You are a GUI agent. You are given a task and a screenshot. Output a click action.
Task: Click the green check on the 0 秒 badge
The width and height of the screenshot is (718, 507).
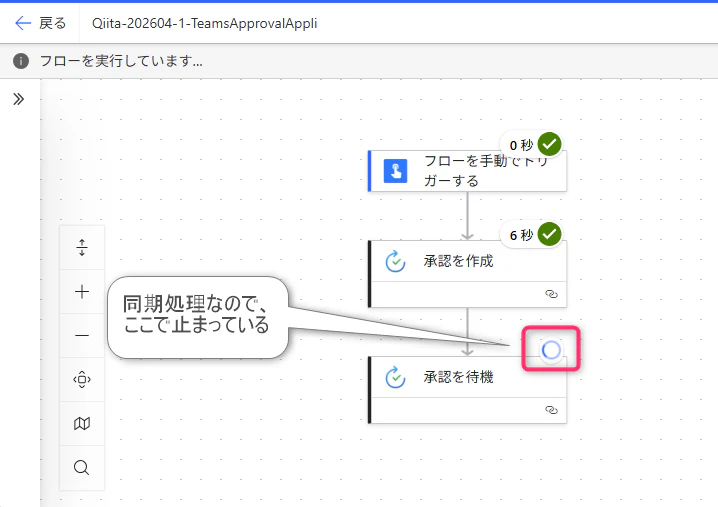[x=549, y=145]
